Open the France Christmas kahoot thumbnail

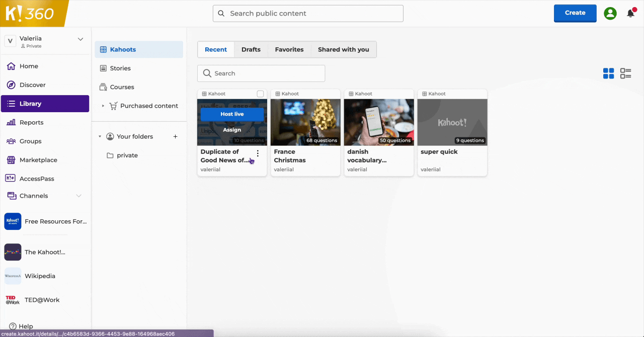point(305,122)
